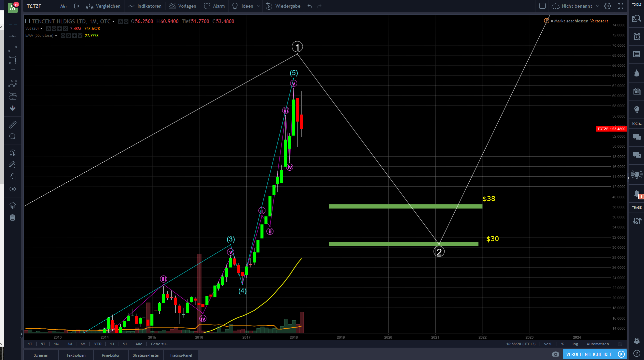Toggle percent scale on price axis
This screenshot has height=360, width=644.
pos(563,344)
